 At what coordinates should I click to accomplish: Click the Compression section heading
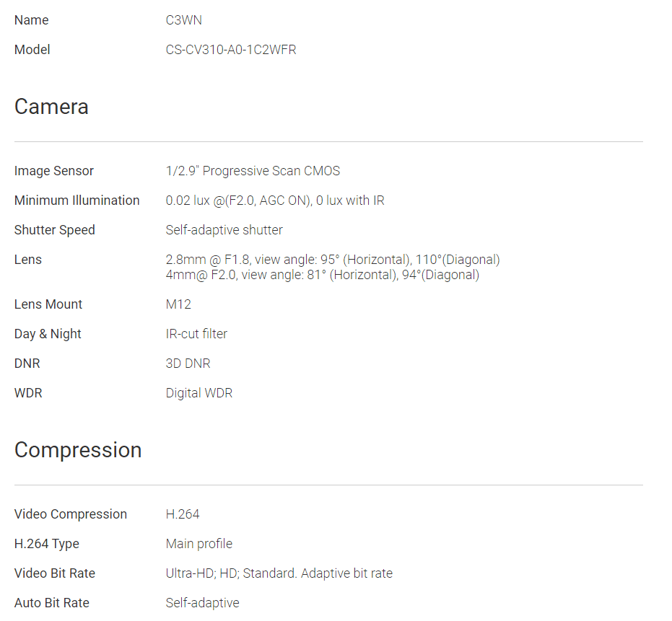(78, 450)
